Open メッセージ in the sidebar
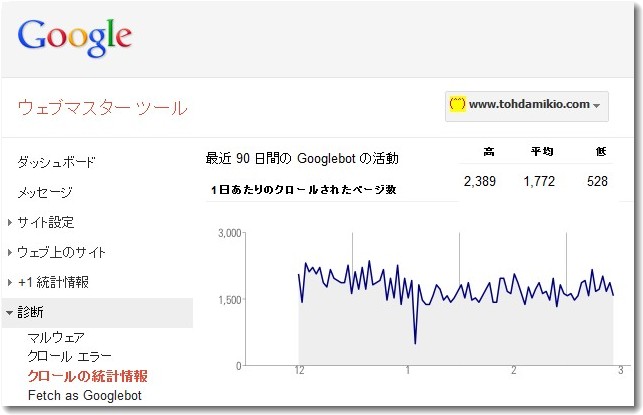This screenshot has width=643, height=415. pyautogui.click(x=45, y=192)
